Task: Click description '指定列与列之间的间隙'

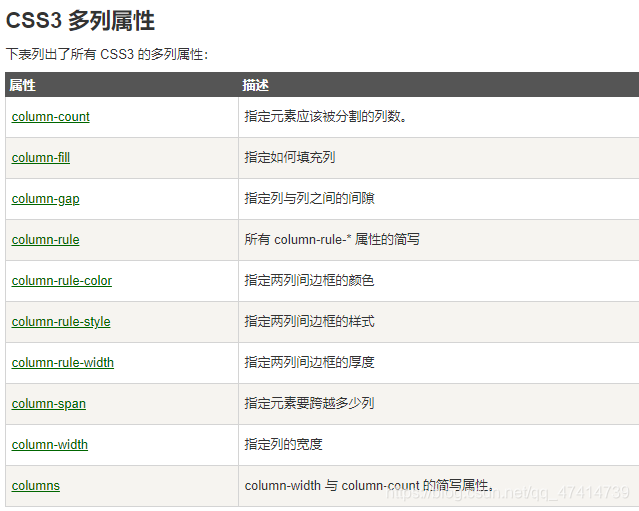Action: pyautogui.click(x=309, y=198)
